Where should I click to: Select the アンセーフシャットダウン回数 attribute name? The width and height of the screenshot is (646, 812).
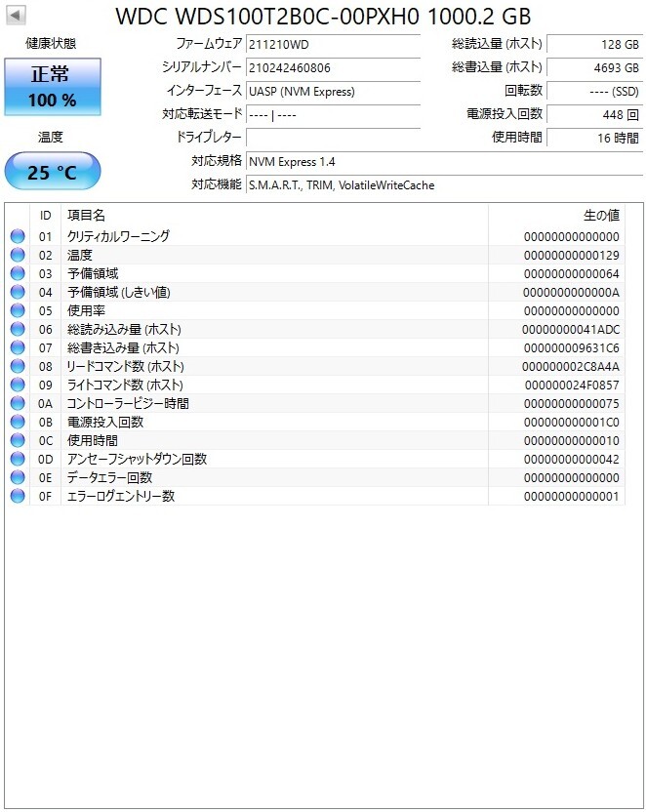point(137,459)
